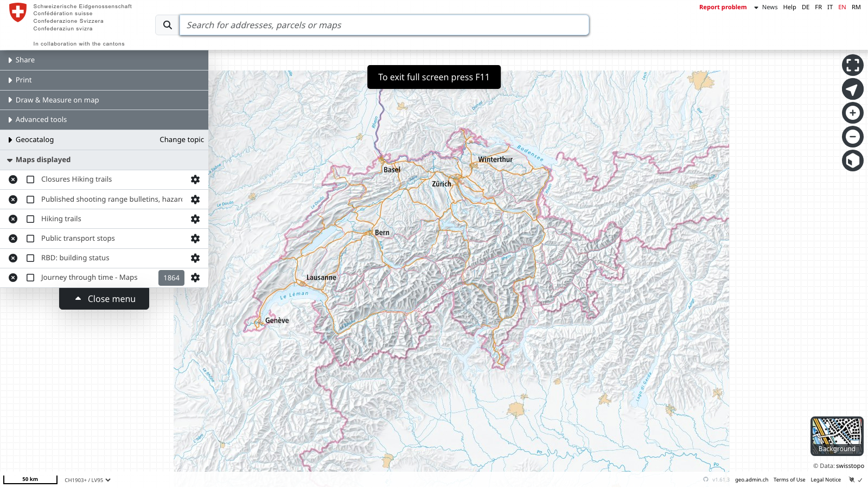Switch to the Share menu section
The image size is (868, 488).
coord(24,60)
